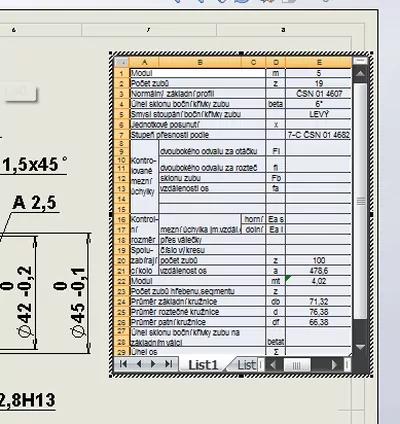Image resolution: width=400 pixels, height=424 pixels.
Task: Select column B header
Action: pyautogui.click(x=200, y=62)
